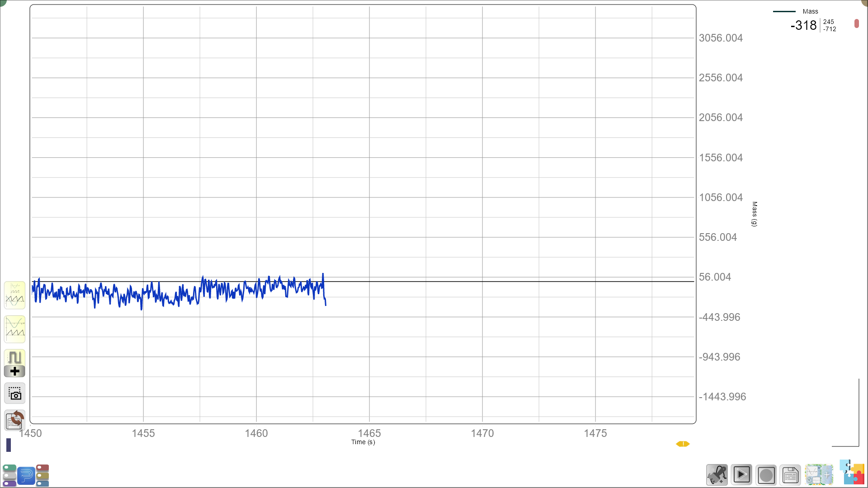
Task: Click the Mass (g) vertical axis label
Action: coord(754,214)
